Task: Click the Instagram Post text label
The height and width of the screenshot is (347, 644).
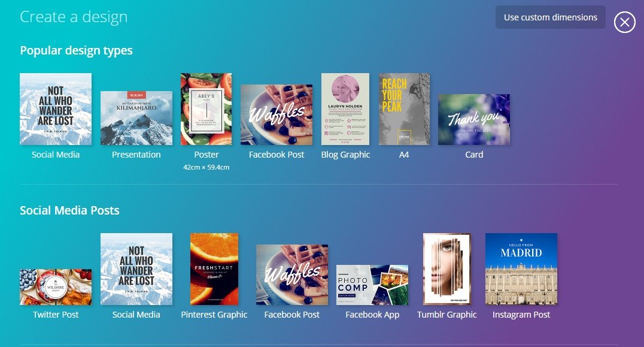Action: pos(521,315)
